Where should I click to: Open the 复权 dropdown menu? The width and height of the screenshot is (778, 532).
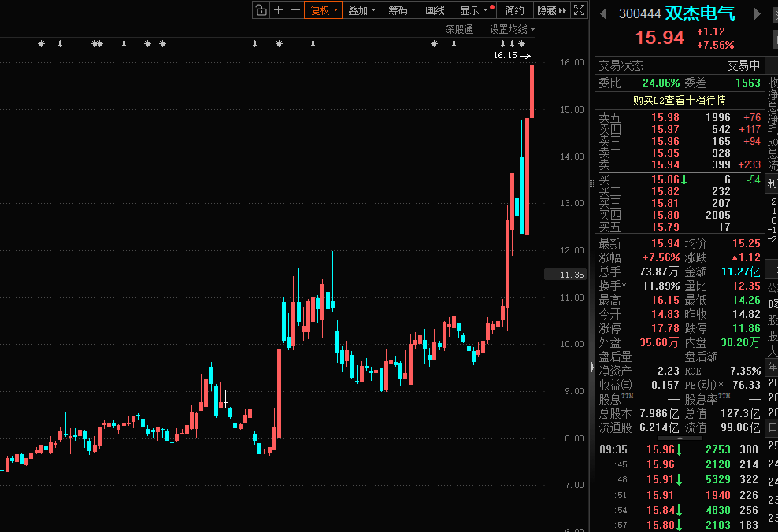click(x=324, y=9)
